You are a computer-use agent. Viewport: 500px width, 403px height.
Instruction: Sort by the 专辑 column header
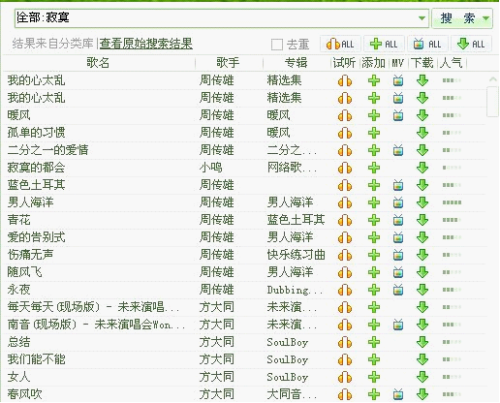click(x=296, y=62)
